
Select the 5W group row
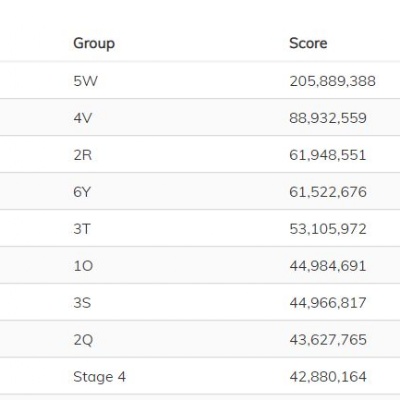click(x=200, y=81)
